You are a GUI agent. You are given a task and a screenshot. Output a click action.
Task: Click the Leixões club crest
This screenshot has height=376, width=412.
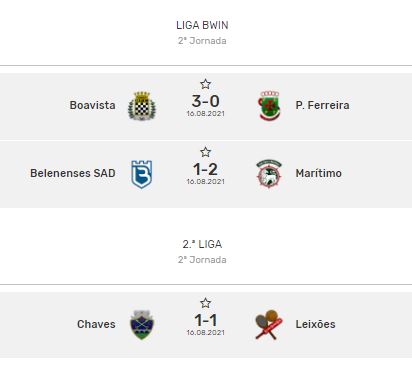point(269,325)
